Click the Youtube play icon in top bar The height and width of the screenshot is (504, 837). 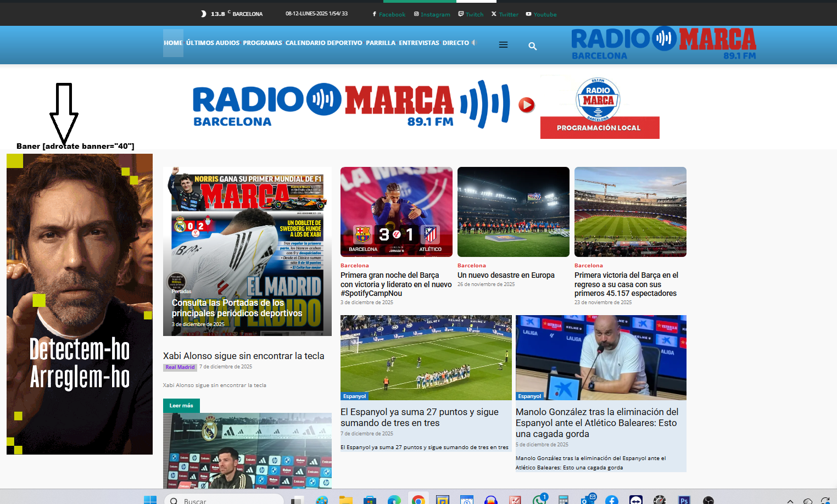528,14
